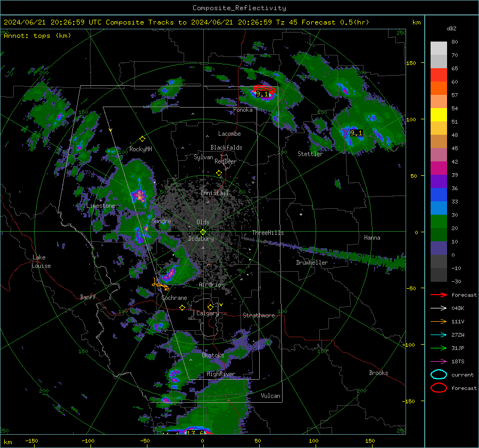Click the yellow diamond marker below RedDeer
This screenshot has width=479, height=448.
click(219, 173)
